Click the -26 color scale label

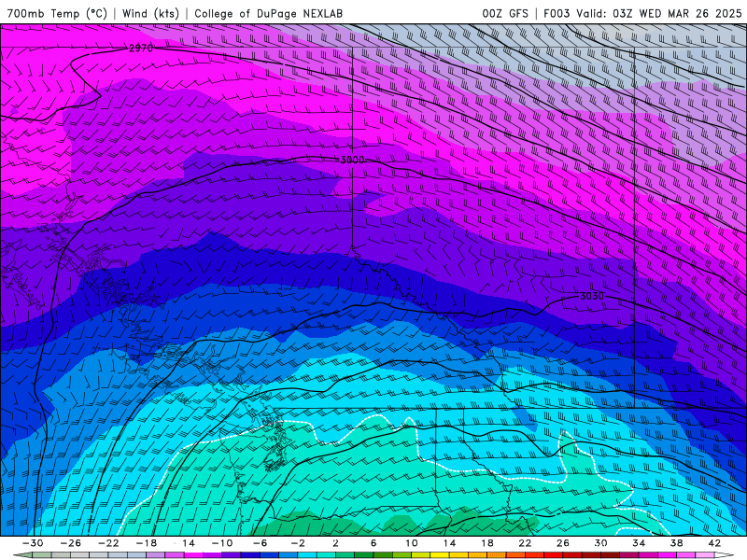point(71,543)
